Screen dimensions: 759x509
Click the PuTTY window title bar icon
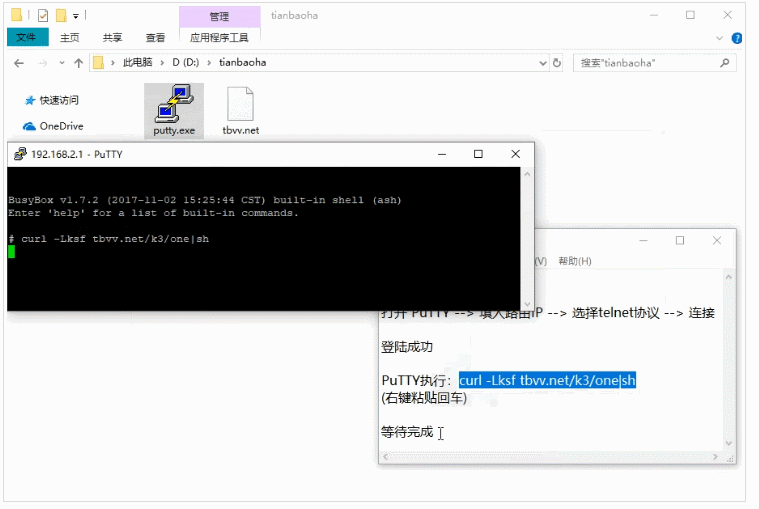coord(19,154)
